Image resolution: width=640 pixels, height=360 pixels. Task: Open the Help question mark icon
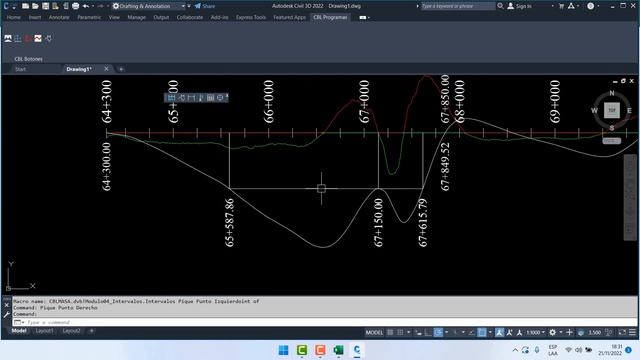coord(591,6)
